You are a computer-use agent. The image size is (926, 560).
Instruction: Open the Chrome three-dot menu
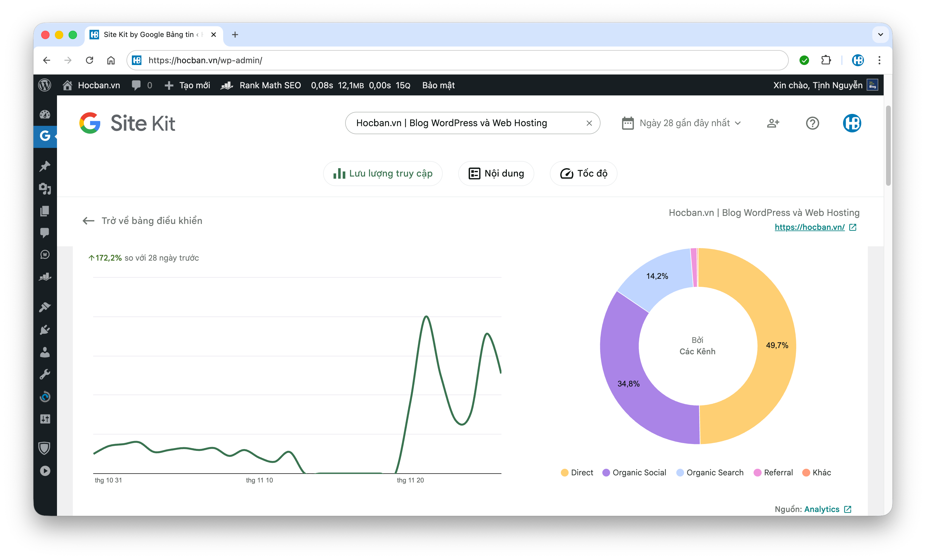[879, 60]
